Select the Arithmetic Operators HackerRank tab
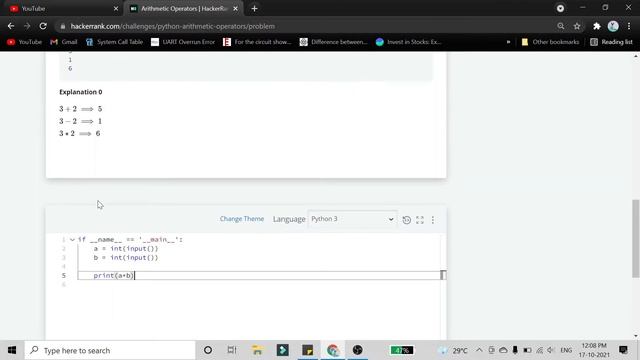This screenshot has width=640, height=360. [184, 8]
